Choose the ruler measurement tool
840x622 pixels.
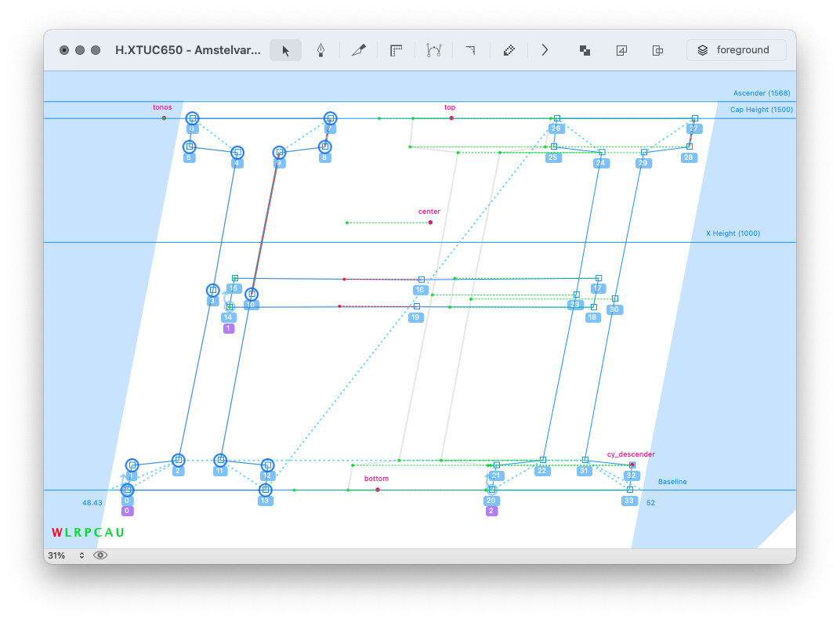(396, 50)
